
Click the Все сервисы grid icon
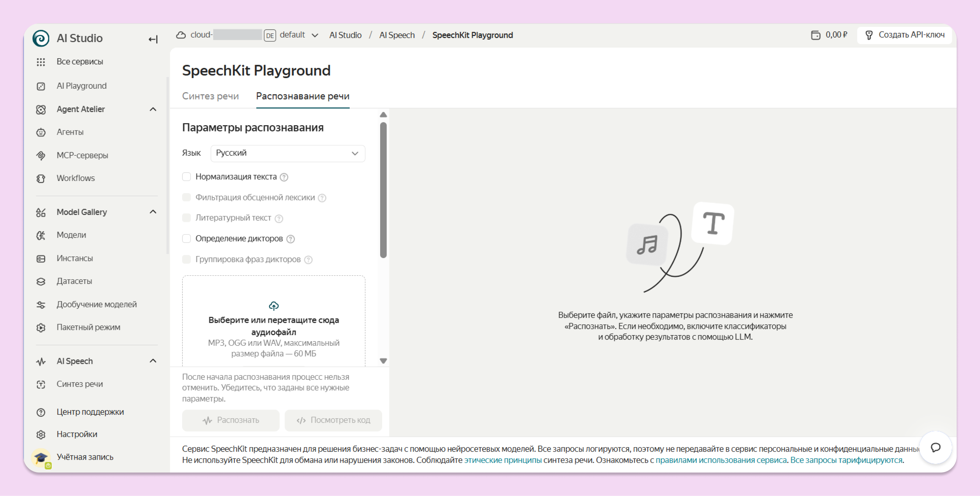click(41, 62)
